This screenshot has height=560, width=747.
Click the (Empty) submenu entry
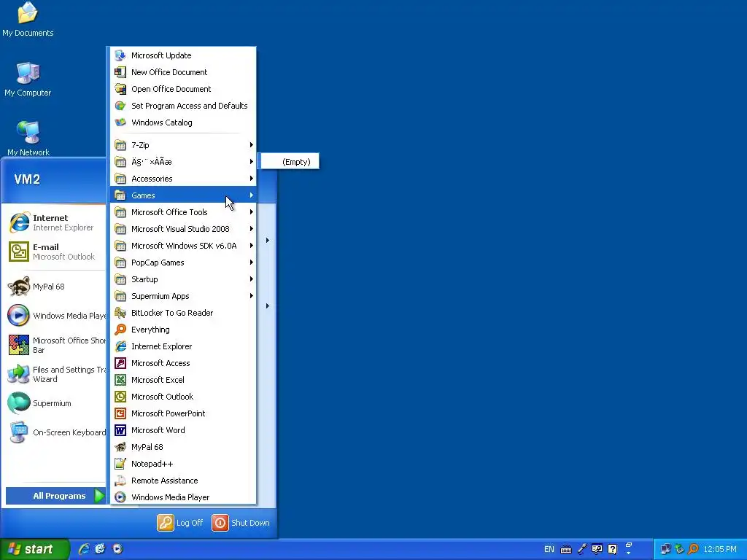pyautogui.click(x=290, y=162)
